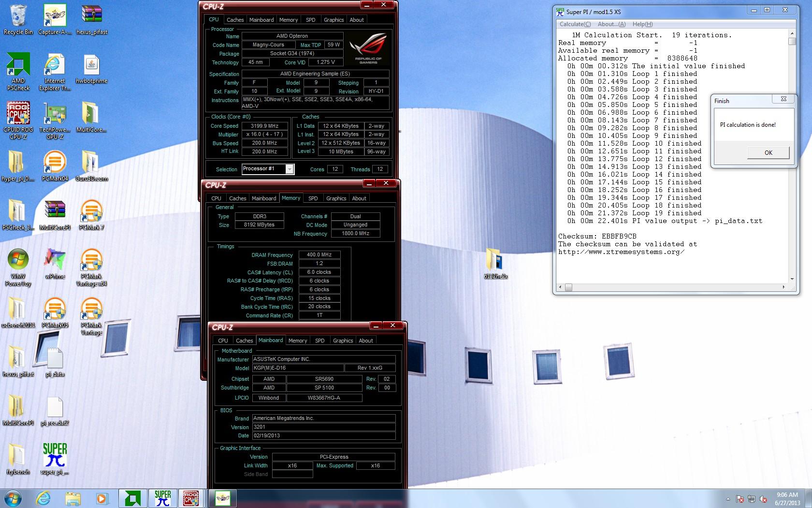Image resolution: width=812 pixels, height=508 pixels.
Task: Launch PCMark05 desktop shortcut
Action: pos(55,313)
